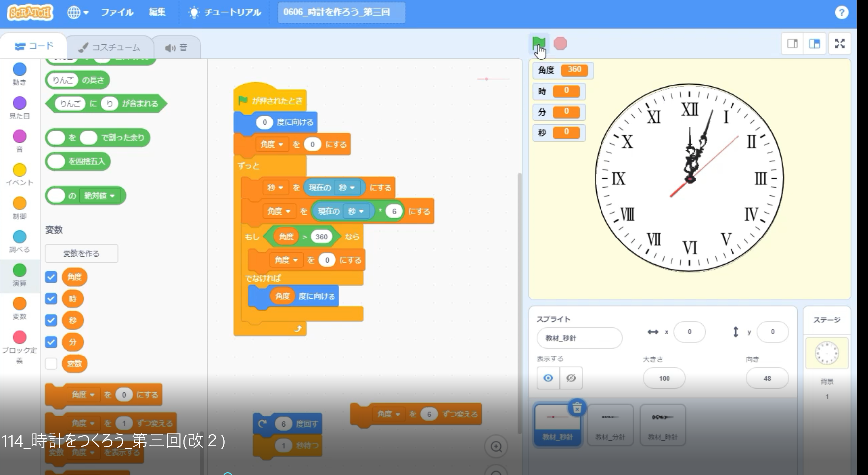
Task: Select the 動き blocks category
Action: (x=19, y=73)
